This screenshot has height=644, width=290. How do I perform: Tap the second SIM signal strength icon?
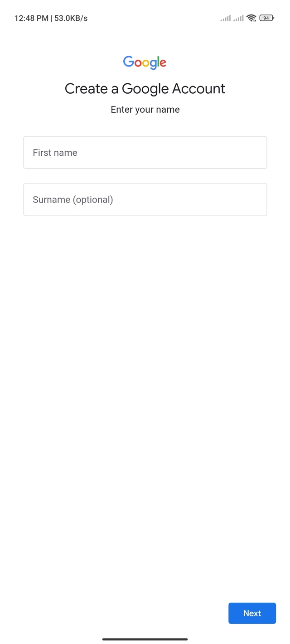point(238,18)
